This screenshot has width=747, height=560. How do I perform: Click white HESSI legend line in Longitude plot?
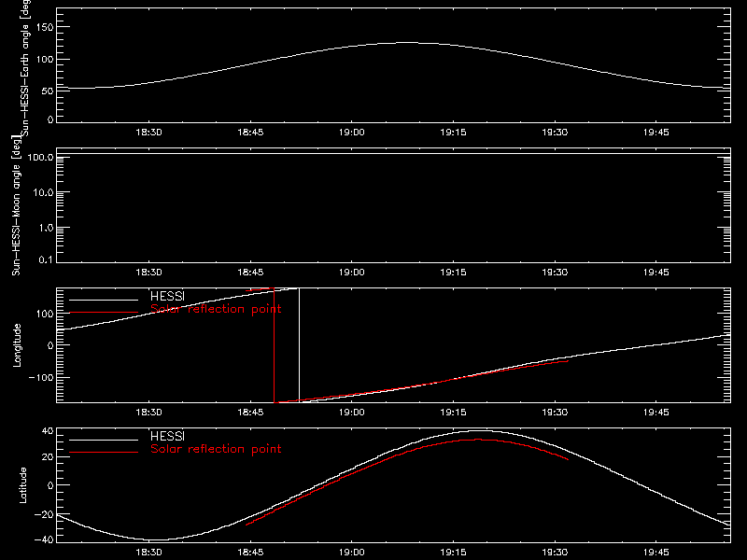[104, 300]
